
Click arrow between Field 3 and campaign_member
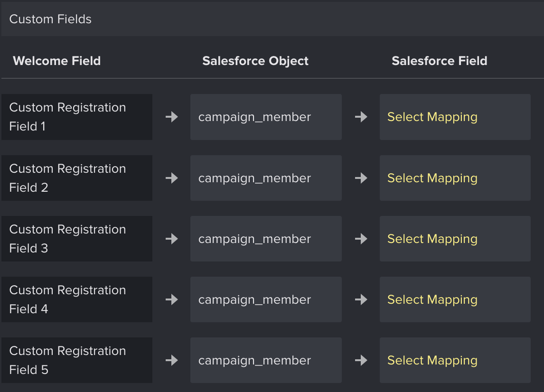point(172,239)
